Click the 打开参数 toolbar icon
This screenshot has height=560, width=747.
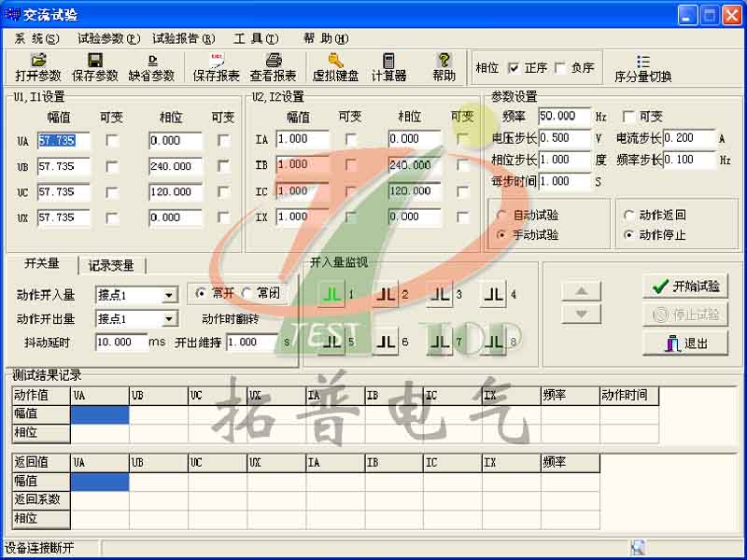37,65
